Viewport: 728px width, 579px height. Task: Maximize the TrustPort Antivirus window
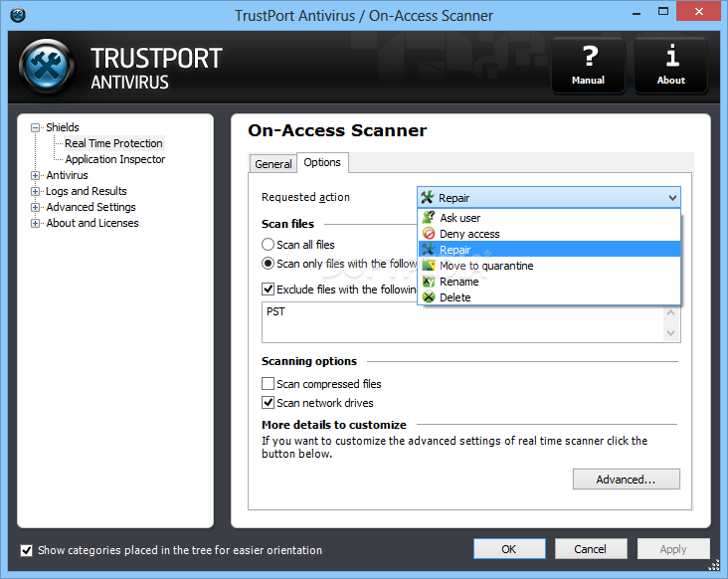[663, 12]
